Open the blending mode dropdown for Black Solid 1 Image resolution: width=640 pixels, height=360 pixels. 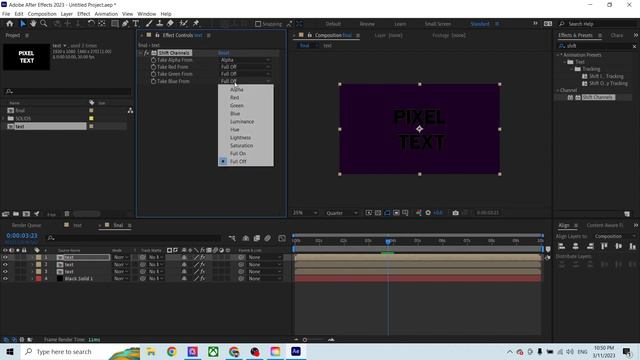[x=120, y=278]
